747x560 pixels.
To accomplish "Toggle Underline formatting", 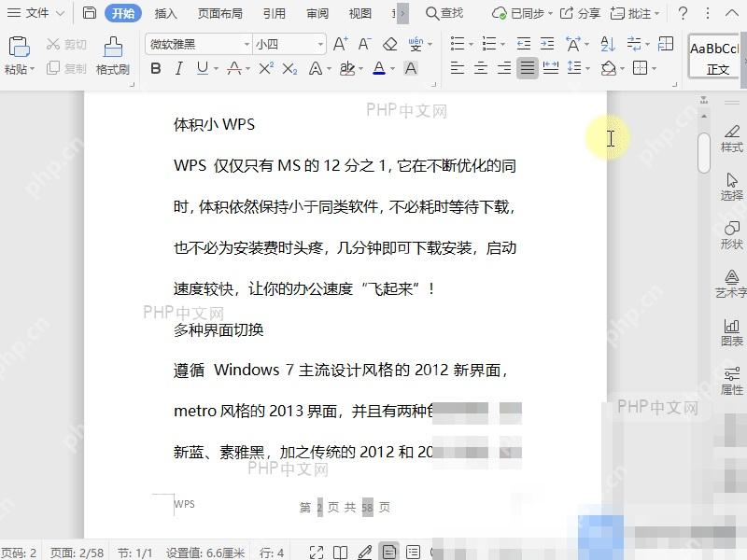I will tap(203, 68).
